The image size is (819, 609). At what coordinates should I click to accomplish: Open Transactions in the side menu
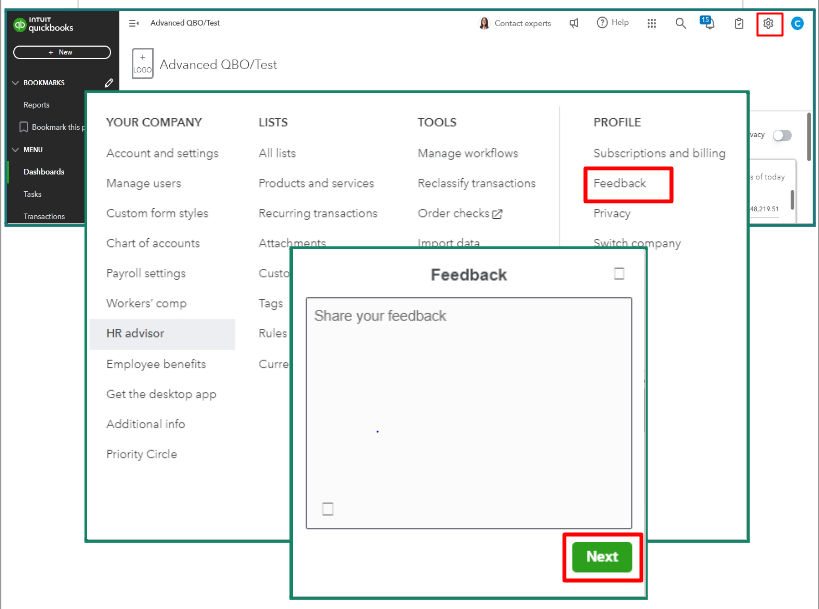pyautogui.click(x=44, y=216)
